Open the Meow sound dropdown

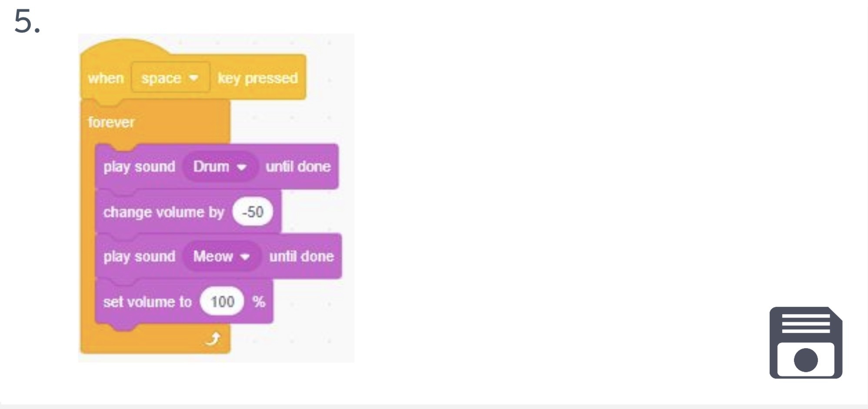pyautogui.click(x=221, y=256)
